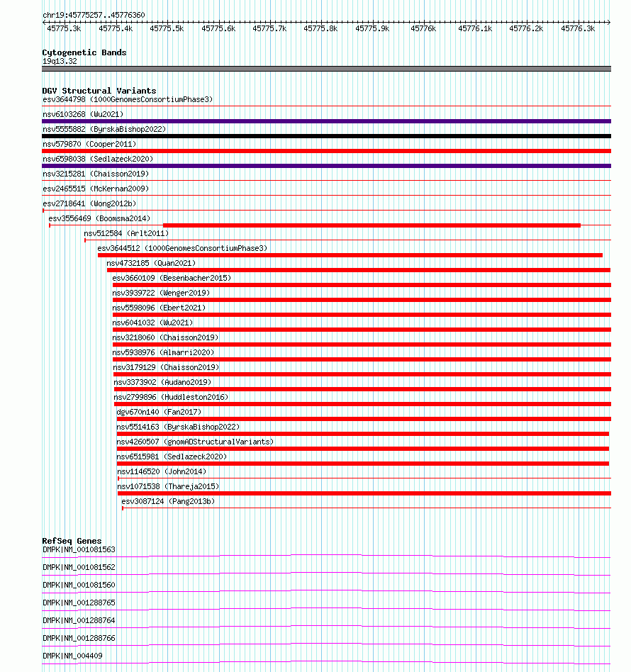Click the 19q13.32 band label
Viewport: 631px width, 672px height.
[60, 61]
